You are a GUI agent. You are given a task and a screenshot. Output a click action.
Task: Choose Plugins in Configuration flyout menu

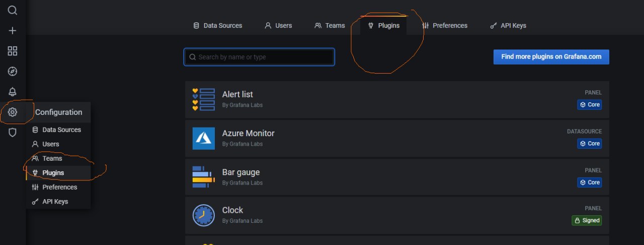58,173
